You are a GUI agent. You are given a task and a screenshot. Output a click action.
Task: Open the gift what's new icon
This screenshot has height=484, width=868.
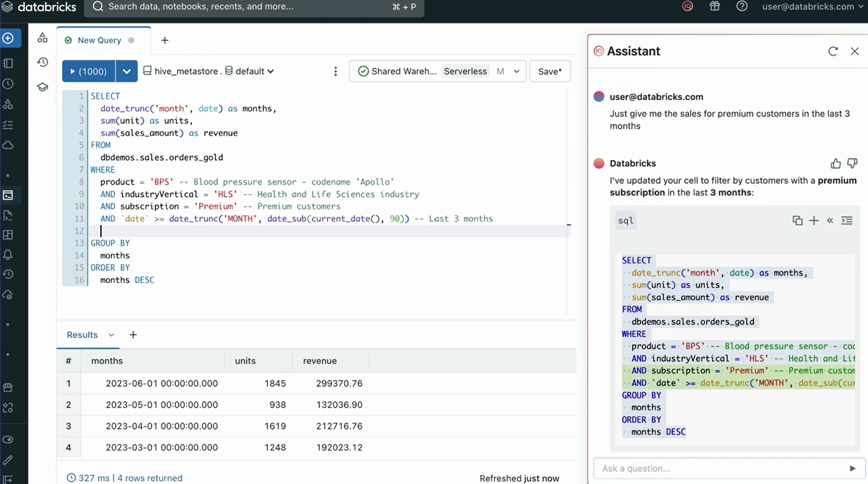[715, 6]
